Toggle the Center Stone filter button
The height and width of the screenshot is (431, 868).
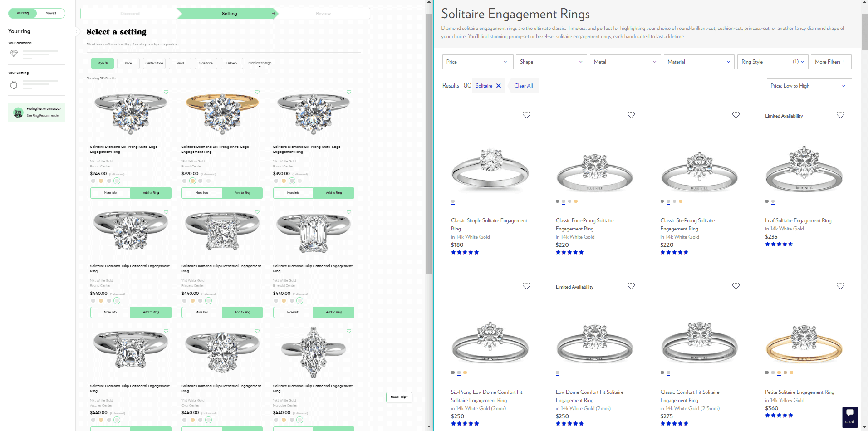tap(154, 63)
